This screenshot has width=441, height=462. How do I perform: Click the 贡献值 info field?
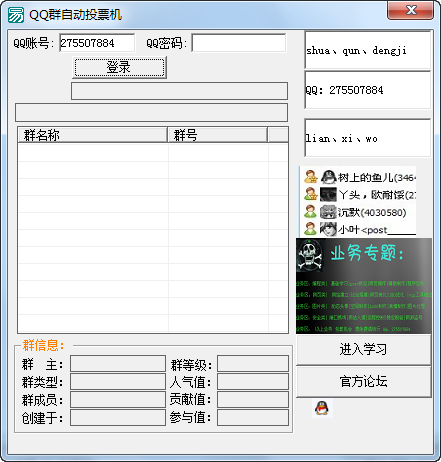coord(253,399)
